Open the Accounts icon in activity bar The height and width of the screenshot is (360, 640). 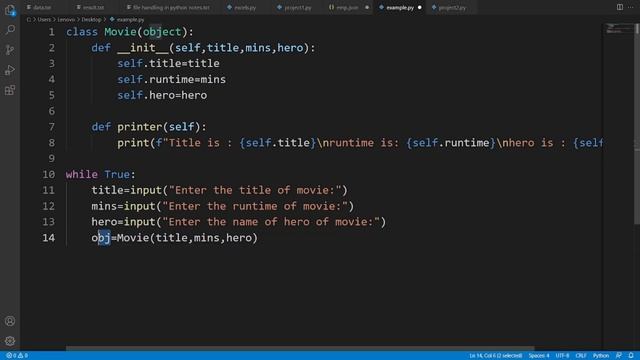pos(10,321)
